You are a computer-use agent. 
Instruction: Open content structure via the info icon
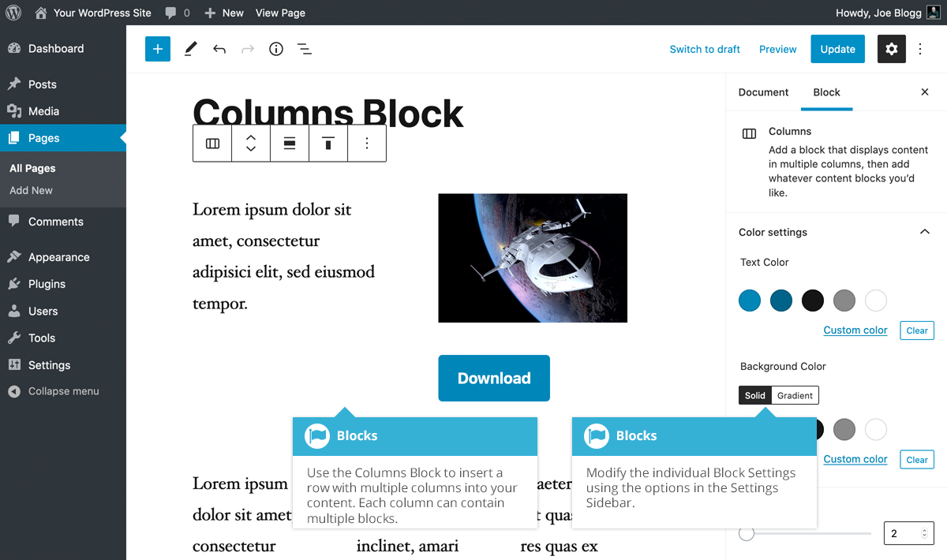[275, 49]
